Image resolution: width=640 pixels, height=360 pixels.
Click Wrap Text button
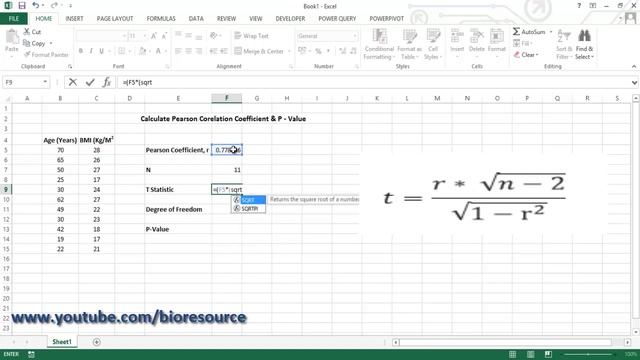251,36
